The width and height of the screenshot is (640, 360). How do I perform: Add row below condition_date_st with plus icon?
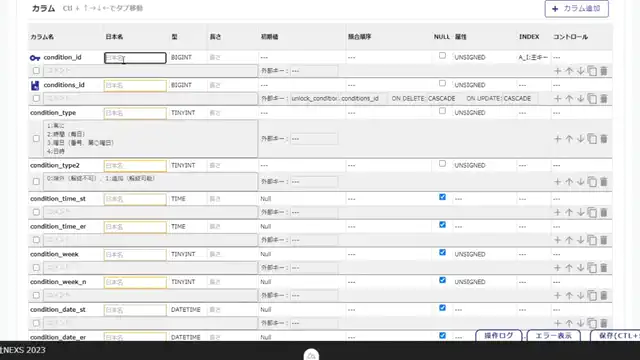coord(557,323)
